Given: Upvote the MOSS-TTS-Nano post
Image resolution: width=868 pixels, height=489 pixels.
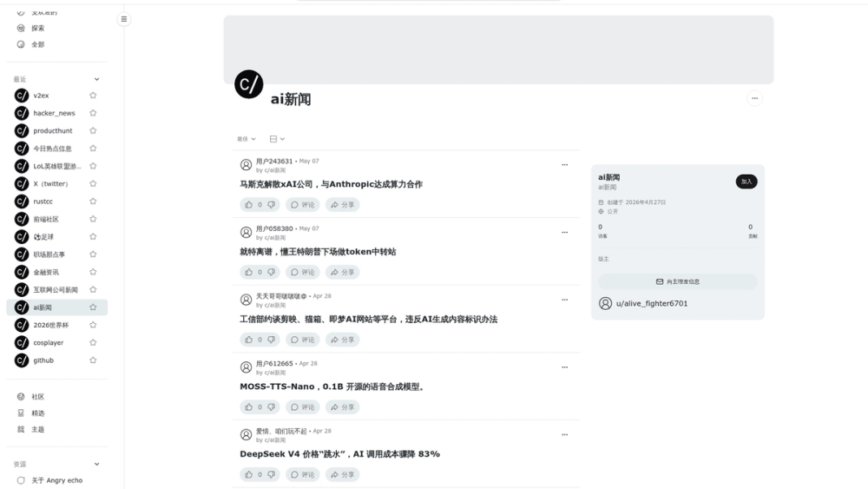Looking at the screenshot, I should coord(248,407).
